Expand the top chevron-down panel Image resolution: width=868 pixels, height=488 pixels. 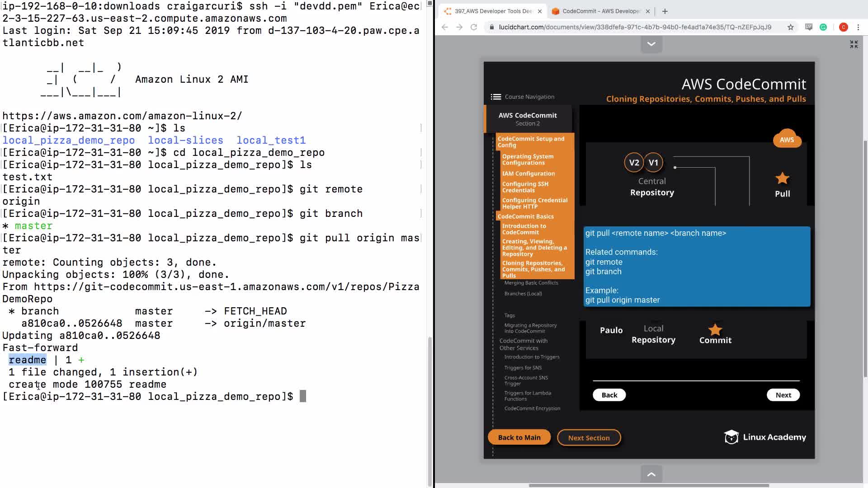click(651, 44)
